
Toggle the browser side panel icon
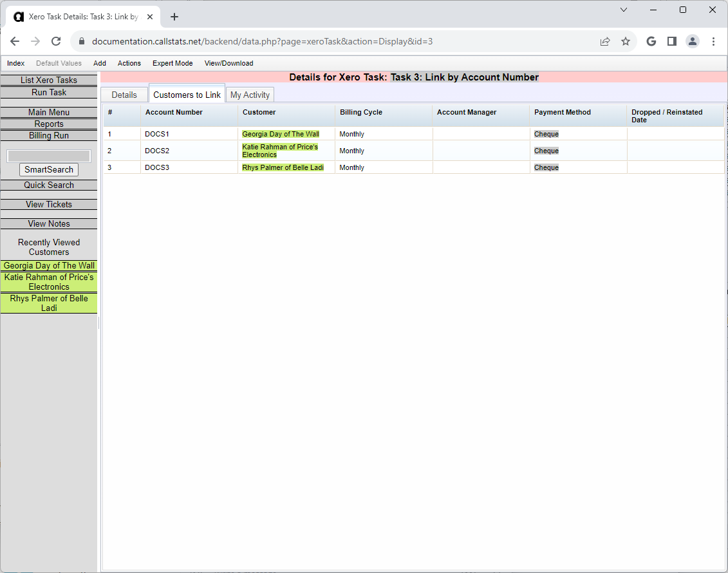671,41
